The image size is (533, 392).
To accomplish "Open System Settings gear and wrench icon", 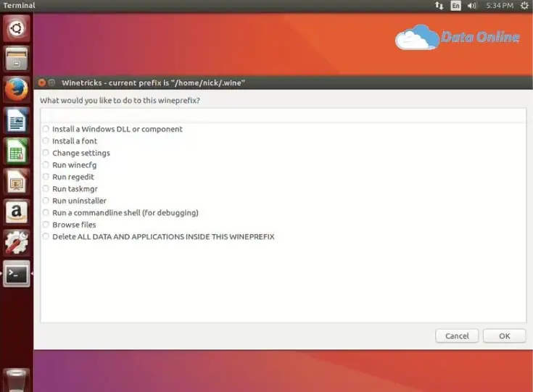I will coord(16,243).
